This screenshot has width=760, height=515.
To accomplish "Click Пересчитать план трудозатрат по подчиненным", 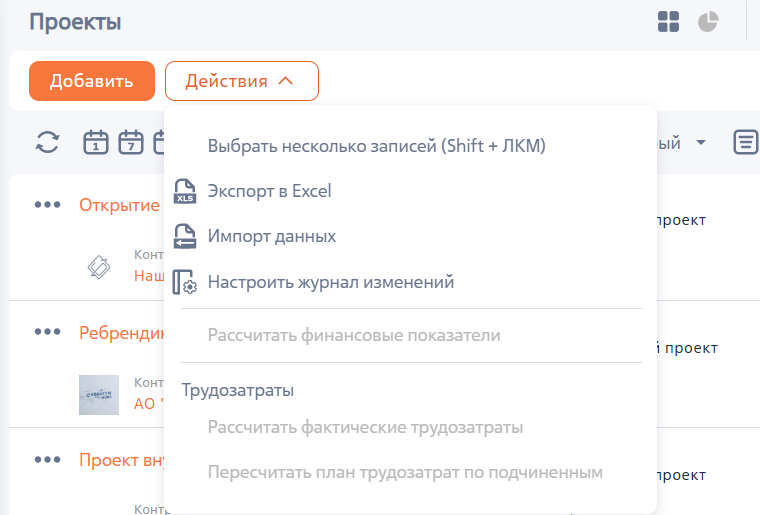I will (x=405, y=472).
